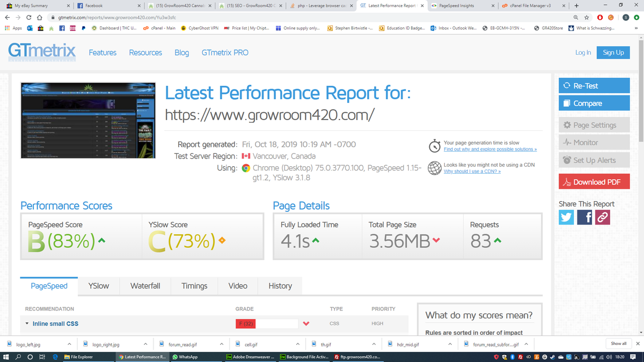Expand the F (32) grade chevron
The height and width of the screenshot is (362, 644).
[306, 324]
